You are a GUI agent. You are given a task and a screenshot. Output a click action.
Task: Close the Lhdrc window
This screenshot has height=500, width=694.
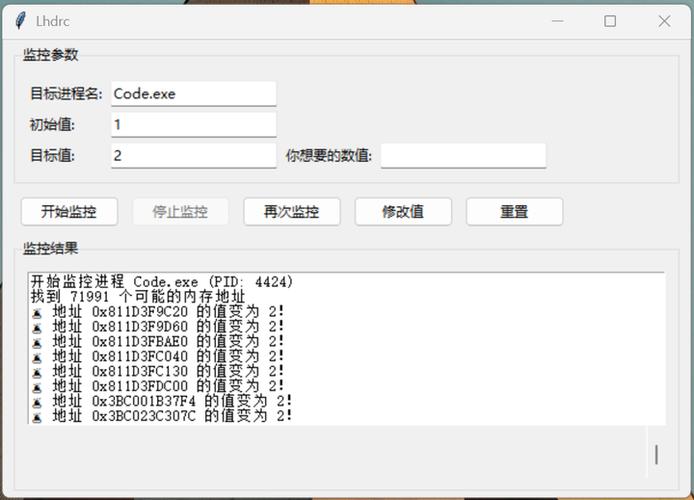(664, 21)
